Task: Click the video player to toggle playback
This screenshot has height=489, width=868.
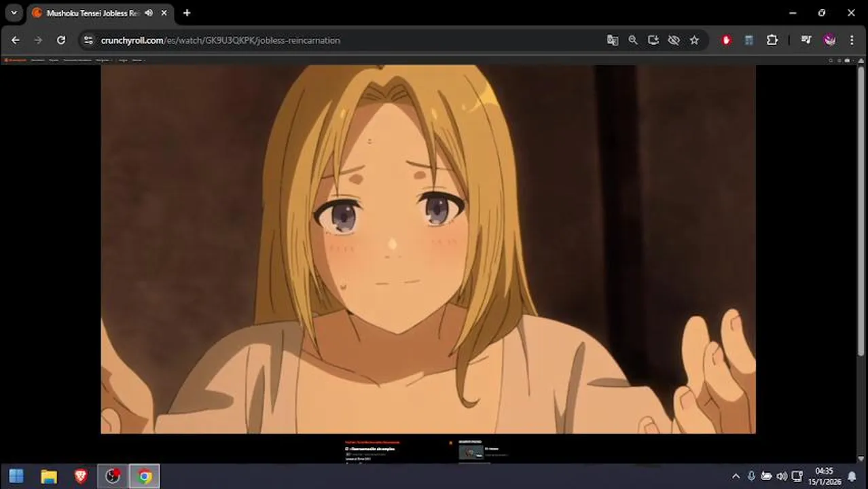Action: coord(428,249)
